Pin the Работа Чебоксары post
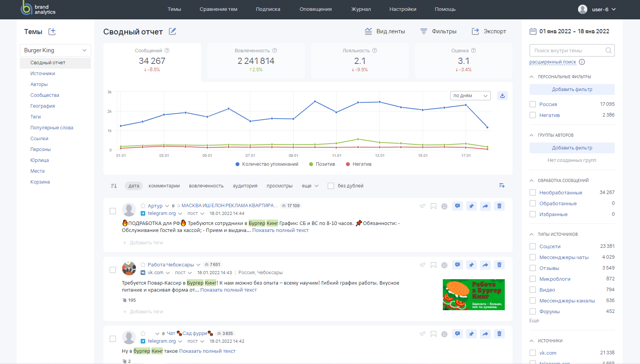Image resolution: width=640 pixels, height=364 pixels. (x=471, y=265)
